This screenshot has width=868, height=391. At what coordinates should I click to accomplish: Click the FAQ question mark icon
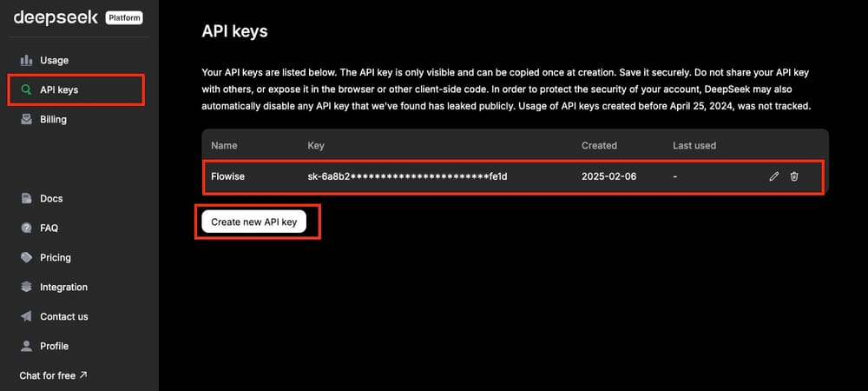(25, 228)
